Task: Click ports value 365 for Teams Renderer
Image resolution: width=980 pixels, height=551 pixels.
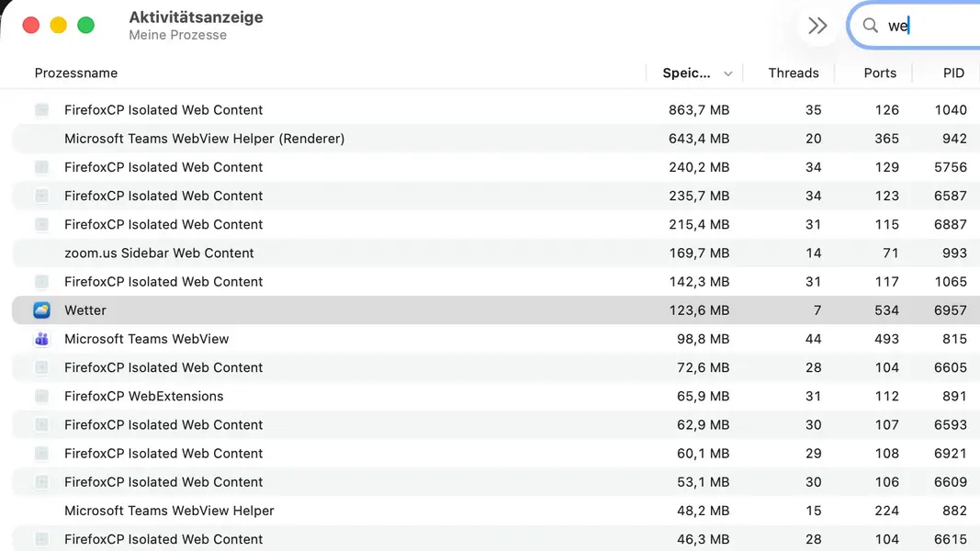Action: click(x=886, y=139)
